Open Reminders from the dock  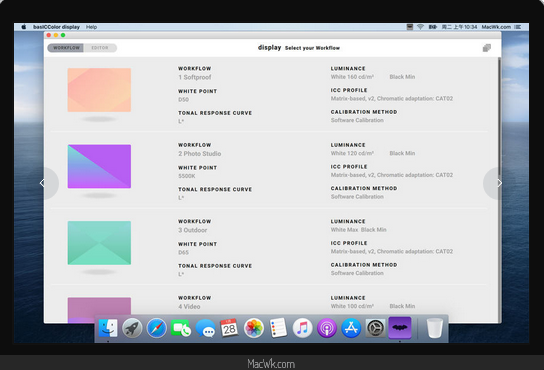(x=278, y=328)
